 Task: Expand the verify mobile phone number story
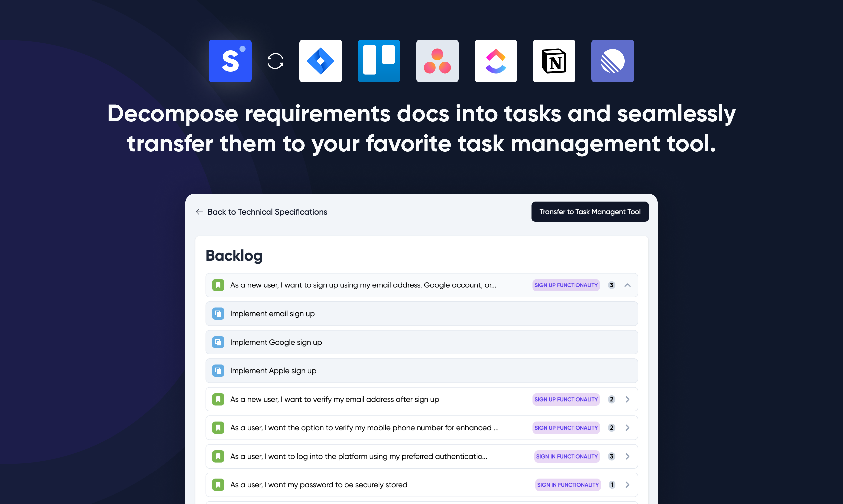coord(627,428)
